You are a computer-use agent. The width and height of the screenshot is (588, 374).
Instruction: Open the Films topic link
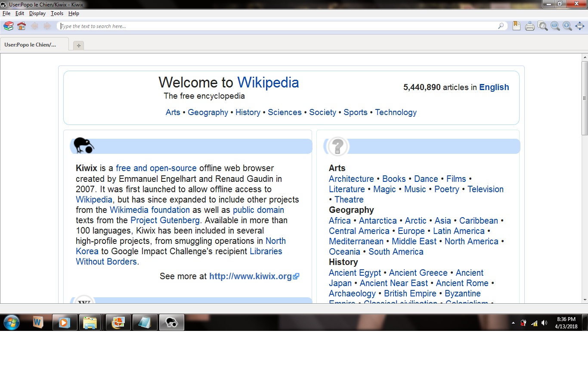point(456,179)
